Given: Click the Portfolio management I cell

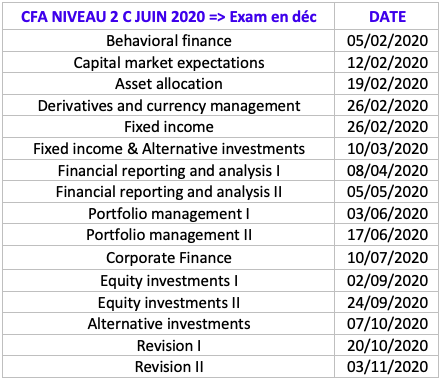Looking at the screenshot, I should (x=168, y=213).
